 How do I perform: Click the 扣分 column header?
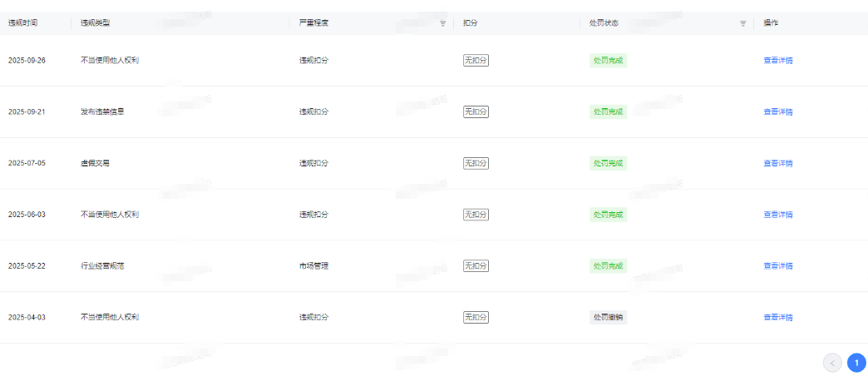point(471,22)
